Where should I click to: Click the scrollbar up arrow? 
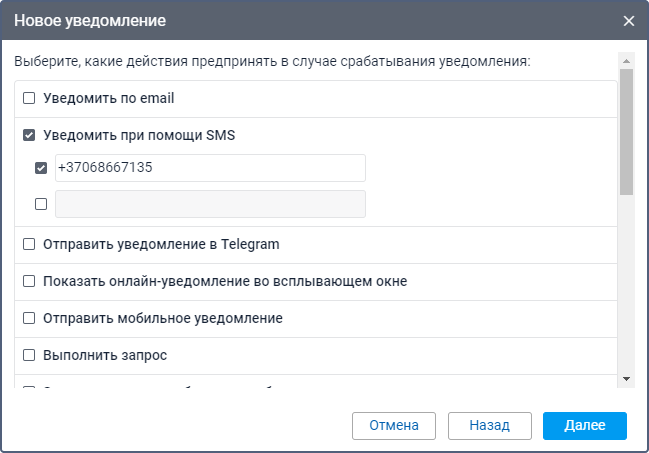(x=627, y=60)
